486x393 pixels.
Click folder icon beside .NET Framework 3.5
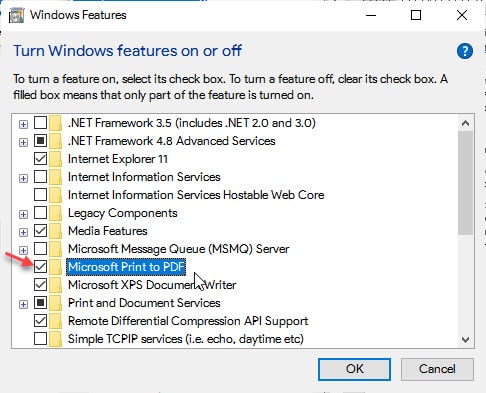click(x=55, y=123)
